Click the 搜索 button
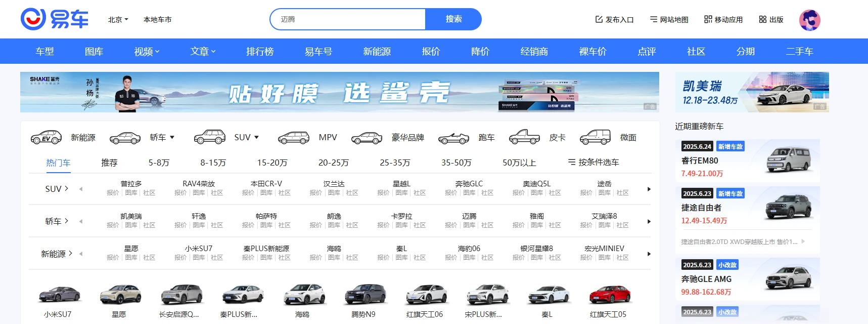This screenshot has height=324, width=868. (453, 19)
